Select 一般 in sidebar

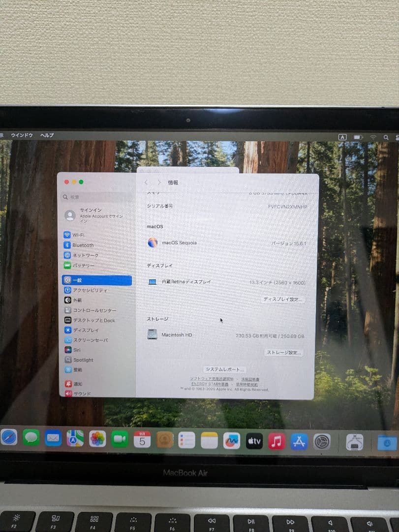(x=96, y=280)
